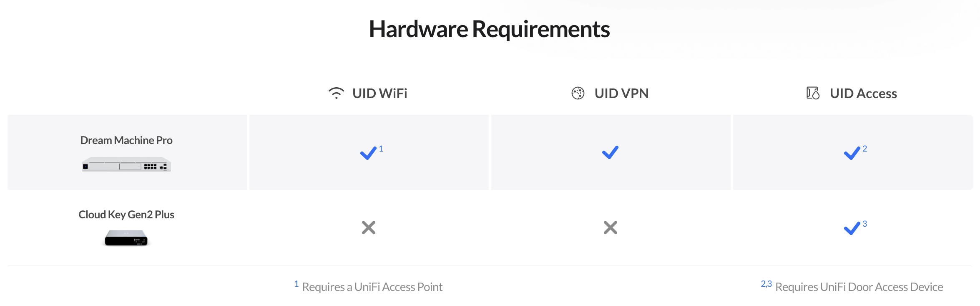This screenshot has width=980, height=306.
Task: Click the UID VPN globe icon
Action: point(578,93)
